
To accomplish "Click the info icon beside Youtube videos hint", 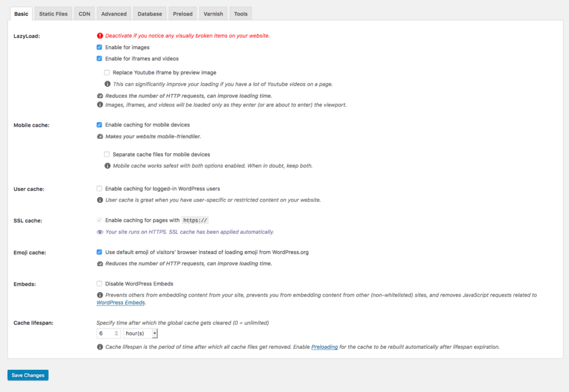I will coord(107,84).
